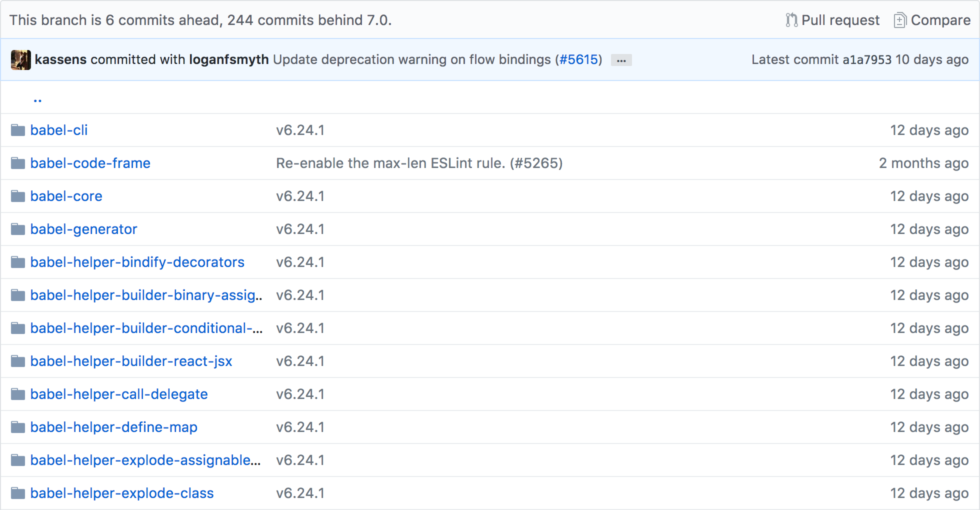Click babel-code-frame folder icon

point(18,163)
